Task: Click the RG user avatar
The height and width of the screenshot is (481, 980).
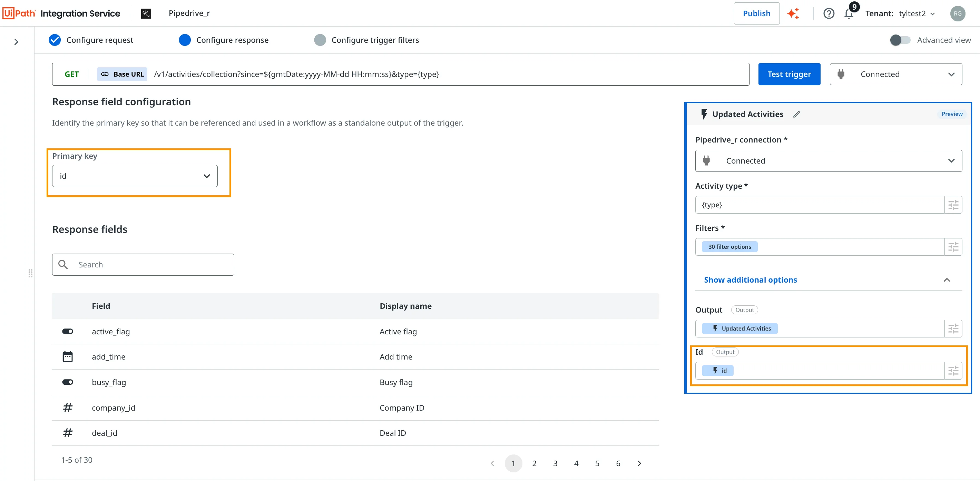Action: (957, 14)
